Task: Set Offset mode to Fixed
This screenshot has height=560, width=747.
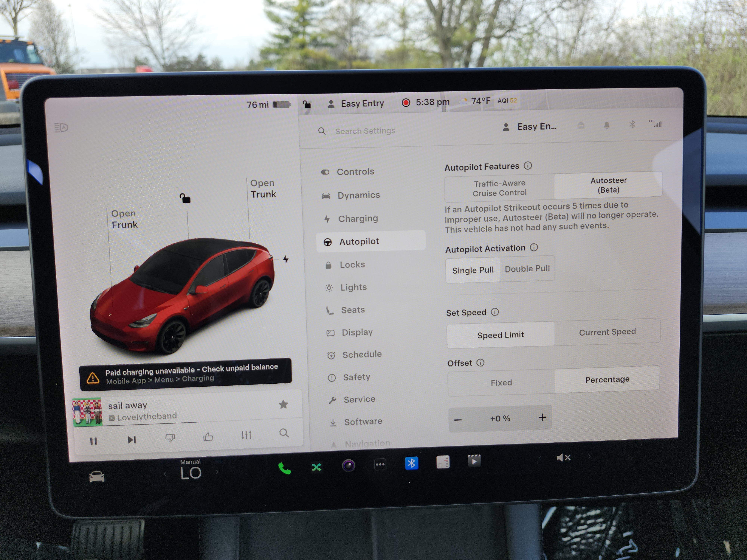Action: click(501, 382)
